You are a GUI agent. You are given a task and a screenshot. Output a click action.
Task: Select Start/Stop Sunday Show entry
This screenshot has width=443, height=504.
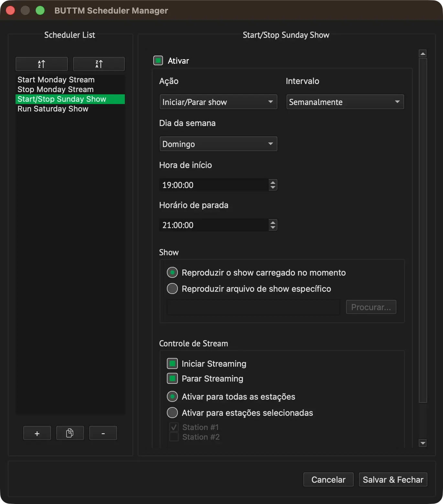(70, 99)
